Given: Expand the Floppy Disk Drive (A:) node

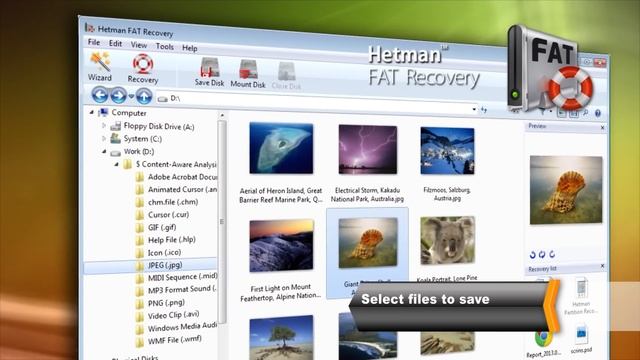Looking at the screenshot, I should (104, 126).
